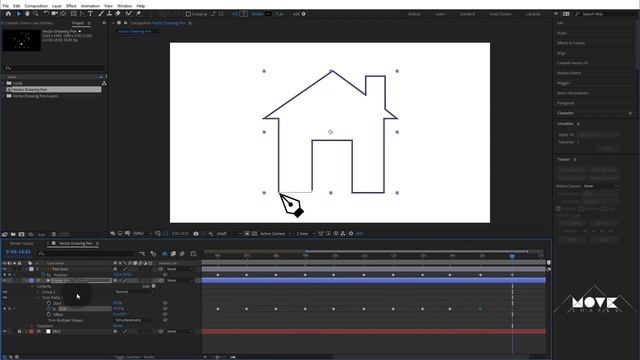
Task: Click the Project panel search field
Action: click(54, 68)
